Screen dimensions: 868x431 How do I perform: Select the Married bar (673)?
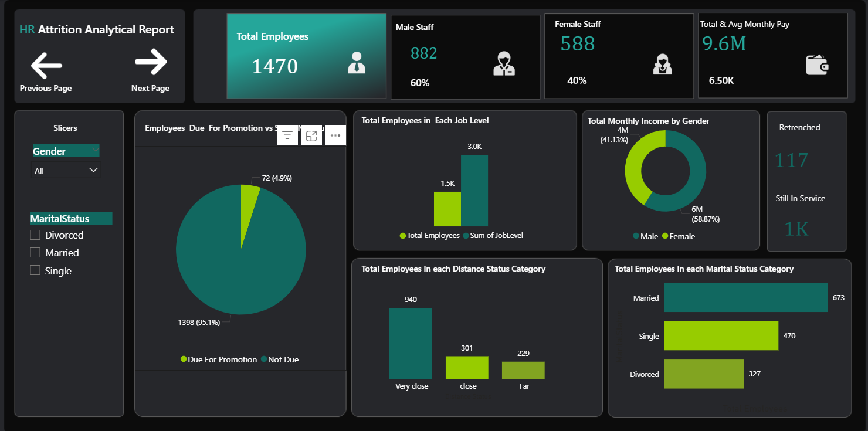(x=745, y=297)
